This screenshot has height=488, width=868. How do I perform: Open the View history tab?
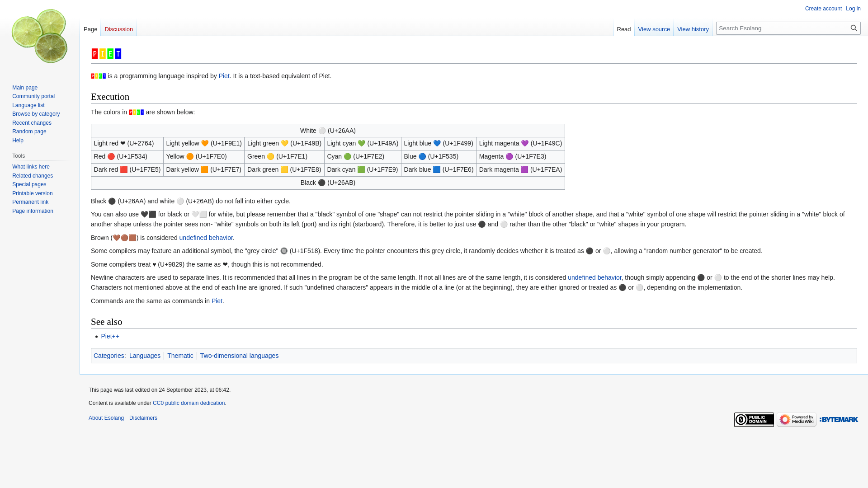point(693,29)
